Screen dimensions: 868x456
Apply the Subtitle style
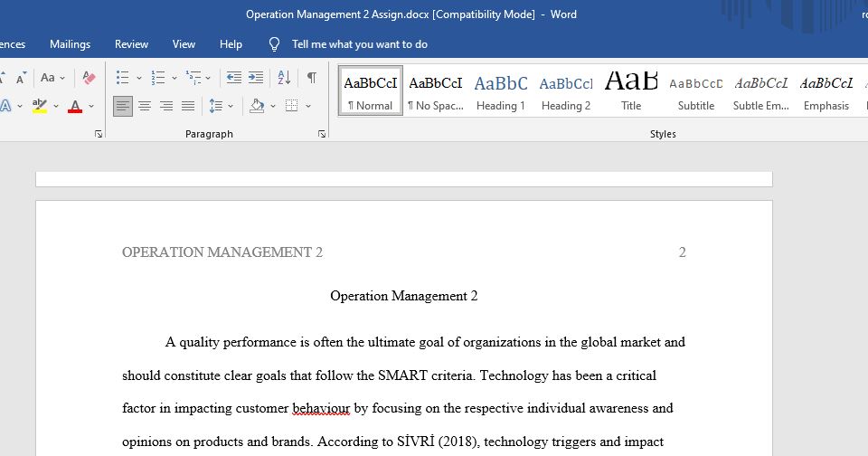pos(696,90)
